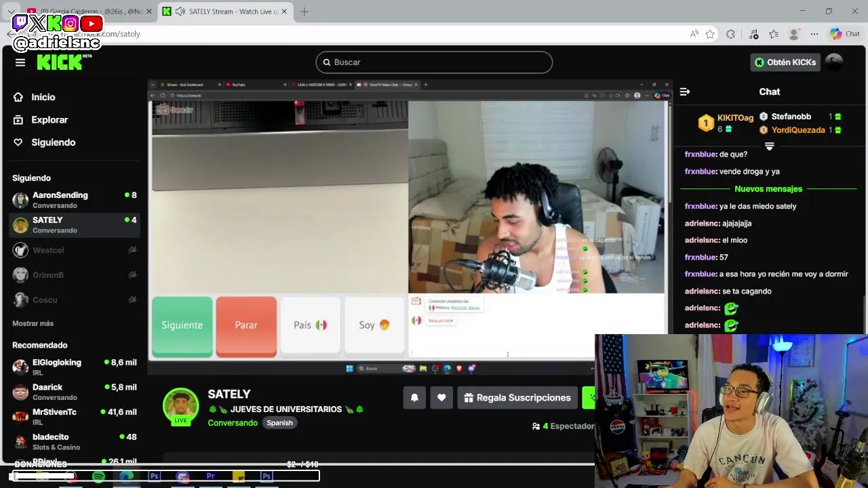Click the Windows Start icon in the streamed taskbar
Viewport: 868px width, 488px height.
tap(349, 369)
